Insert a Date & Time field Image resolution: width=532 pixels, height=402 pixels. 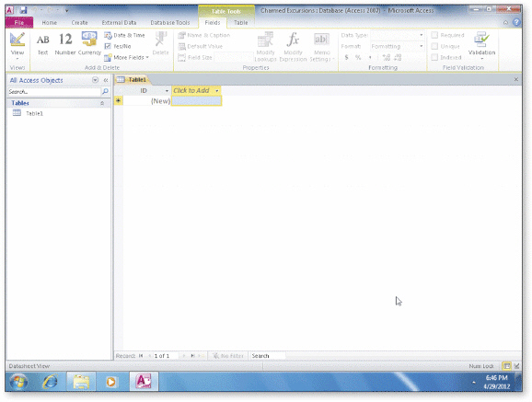point(124,35)
